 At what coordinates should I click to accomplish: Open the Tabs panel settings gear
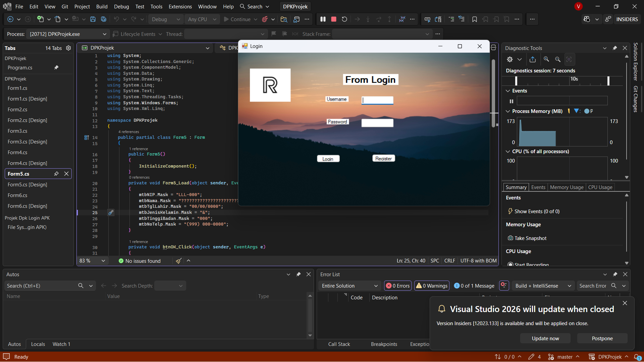(68, 48)
